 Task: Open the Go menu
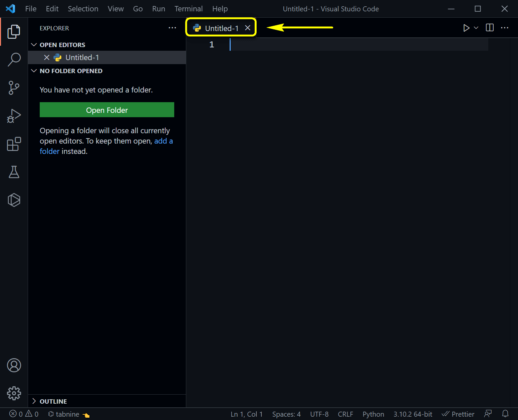coord(138,9)
